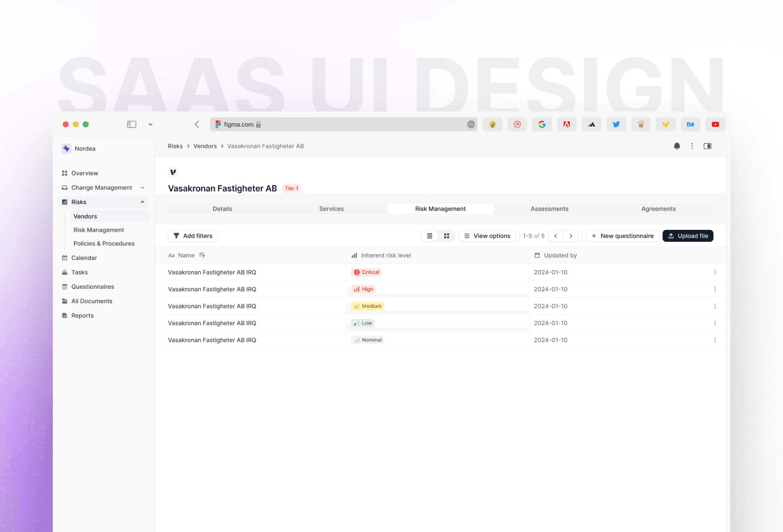The image size is (783, 532).
Task: Switch to the Assessments tab
Action: click(x=549, y=209)
